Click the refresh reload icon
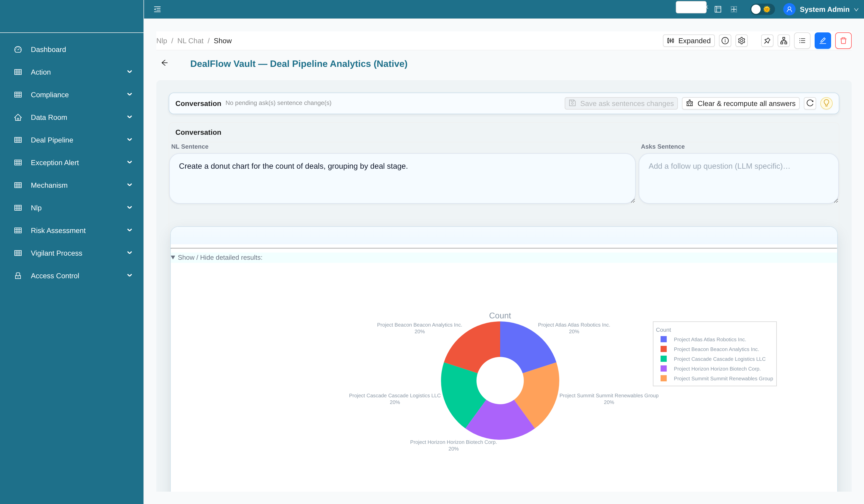 [810, 103]
